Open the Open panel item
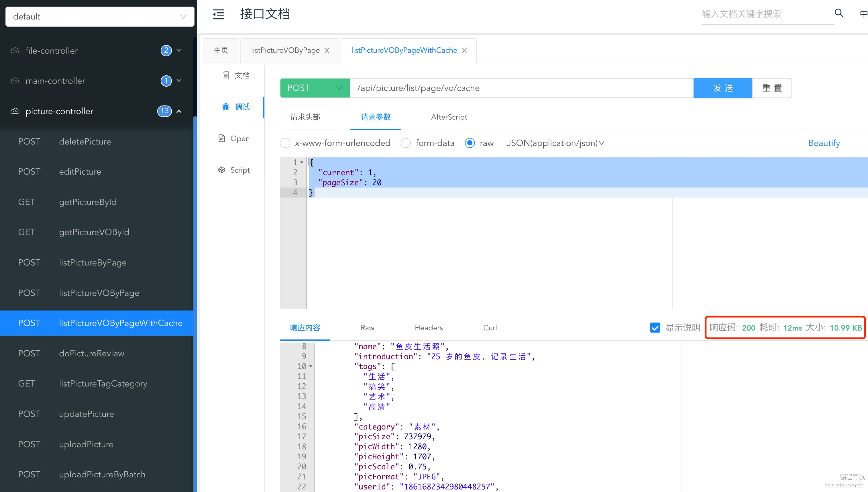Screen dimensions: 868x492 click(234, 138)
